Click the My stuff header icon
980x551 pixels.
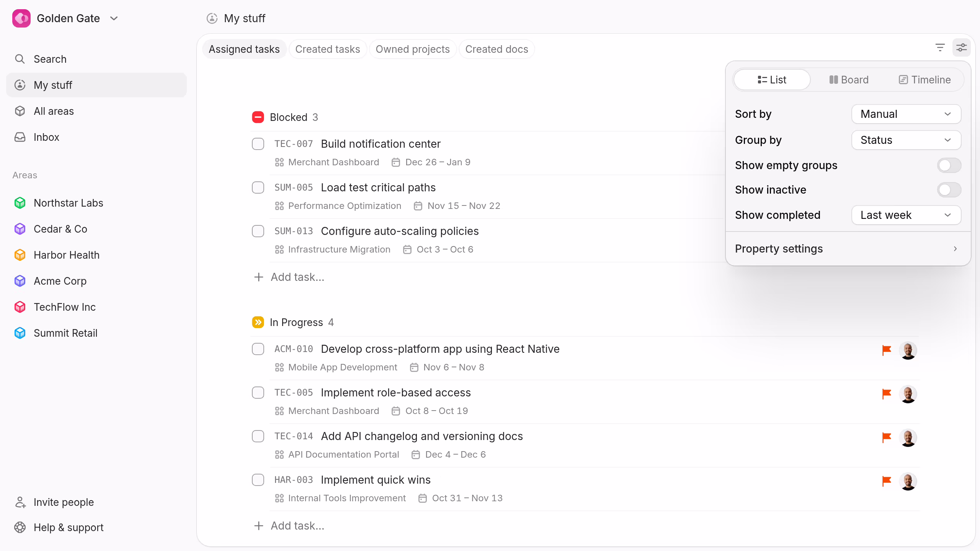pos(212,18)
